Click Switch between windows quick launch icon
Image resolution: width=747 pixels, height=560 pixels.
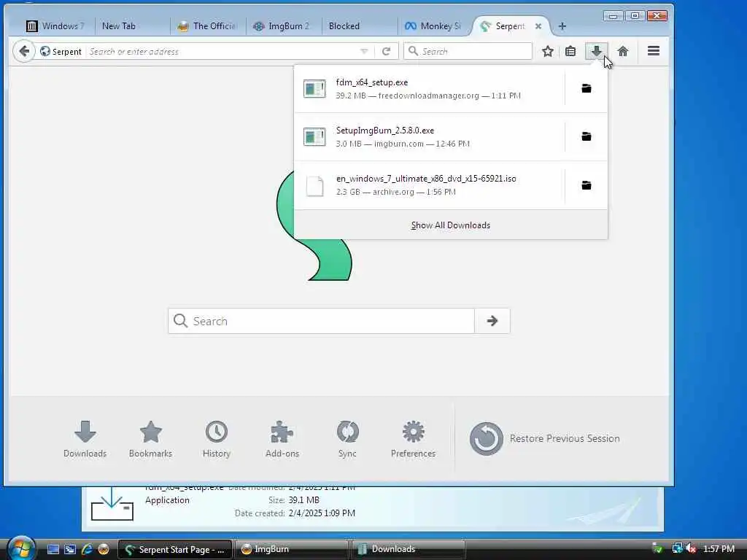(x=70, y=549)
